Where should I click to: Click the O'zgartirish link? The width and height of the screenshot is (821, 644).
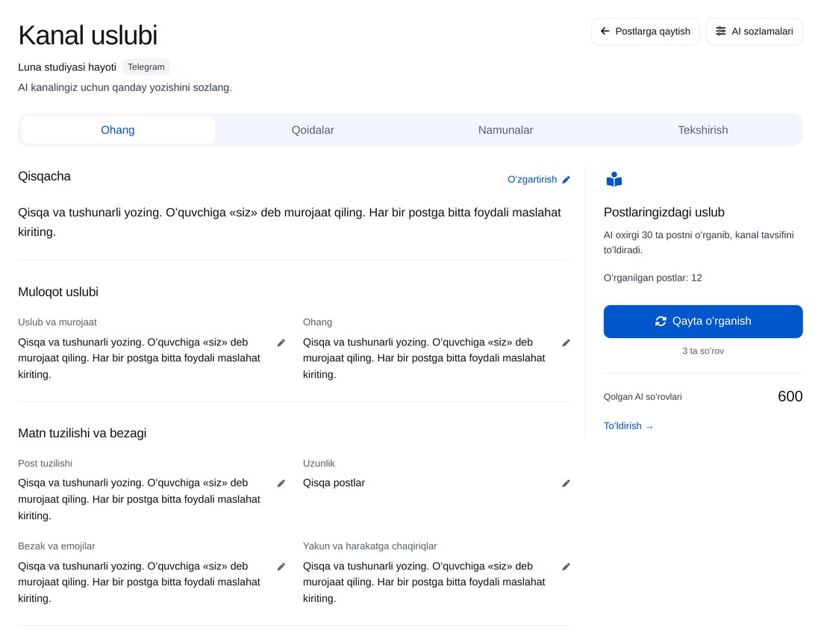539,180
